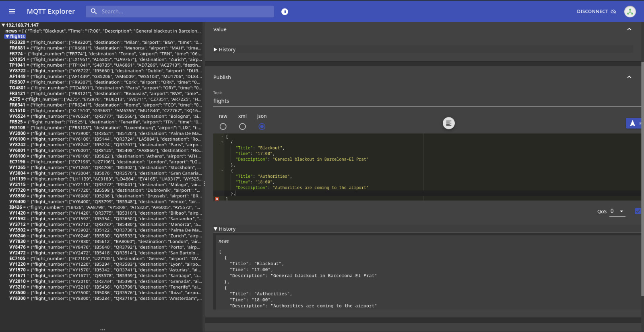Open the green connection avatar icon
The height and width of the screenshot is (332, 644).
(630, 11)
